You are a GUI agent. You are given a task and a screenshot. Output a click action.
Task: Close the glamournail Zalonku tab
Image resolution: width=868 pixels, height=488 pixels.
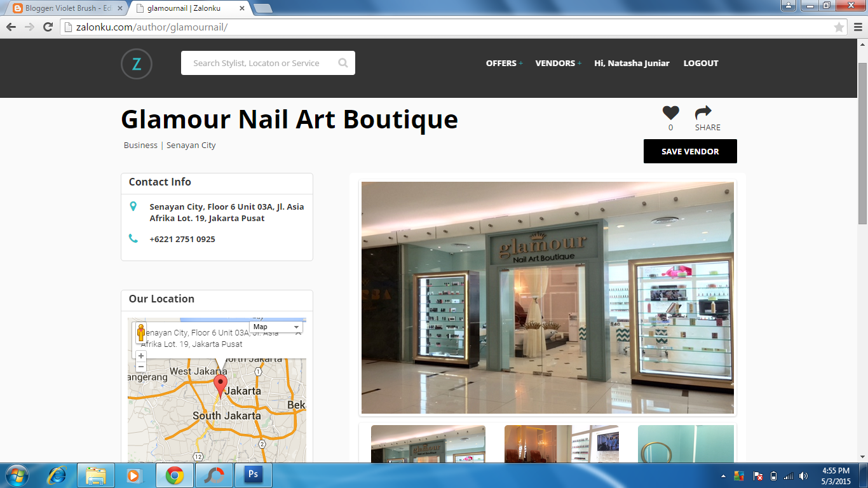[242, 8]
